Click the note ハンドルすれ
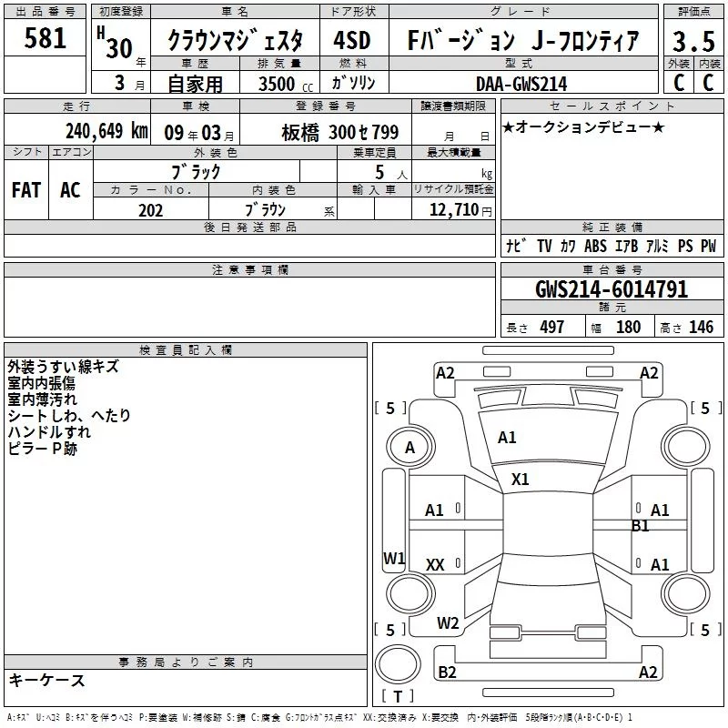The height and width of the screenshot is (728, 728). [x=49, y=431]
